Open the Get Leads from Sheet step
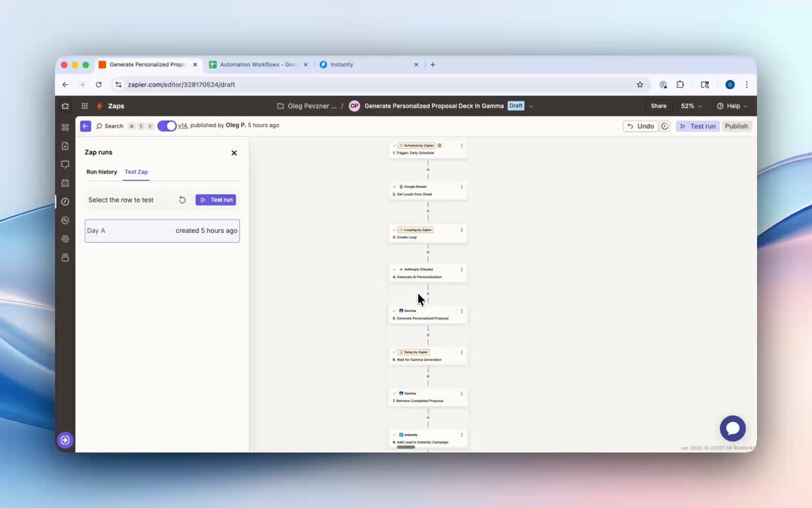 [428, 190]
